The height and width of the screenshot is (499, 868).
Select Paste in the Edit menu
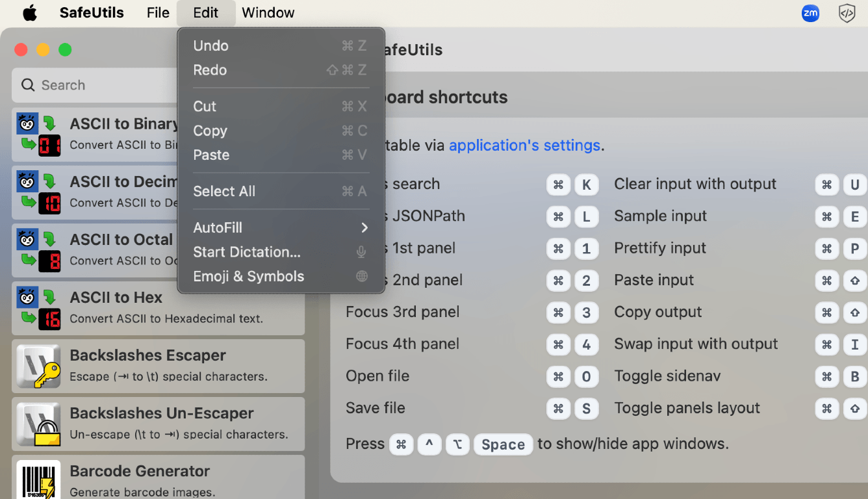pyautogui.click(x=281, y=155)
